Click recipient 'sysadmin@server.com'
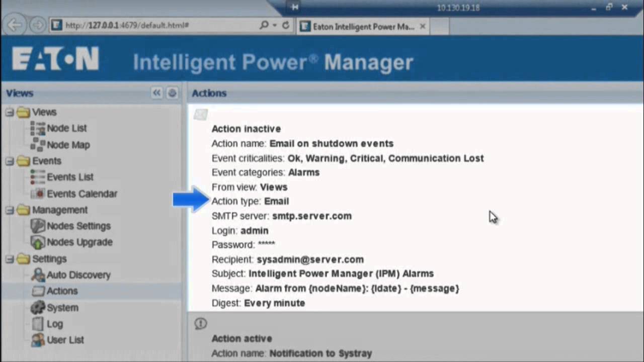This screenshot has width=644, height=362. point(310,259)
